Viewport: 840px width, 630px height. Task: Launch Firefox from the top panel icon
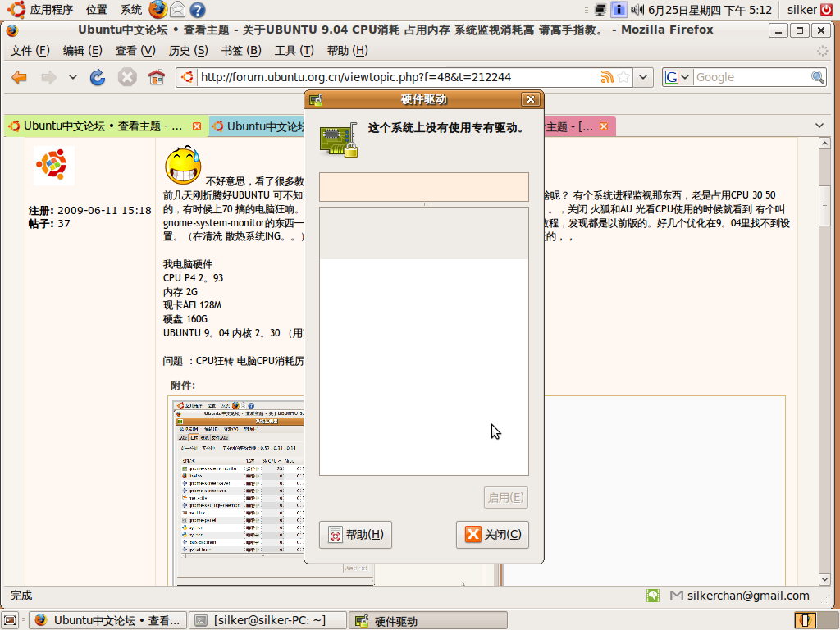pos(157,10)
